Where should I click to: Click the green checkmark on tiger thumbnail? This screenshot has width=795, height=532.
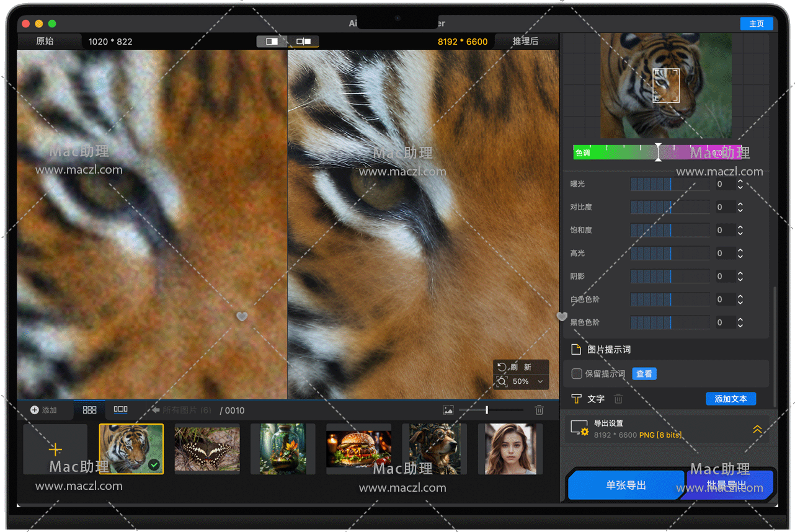[154, 464]
